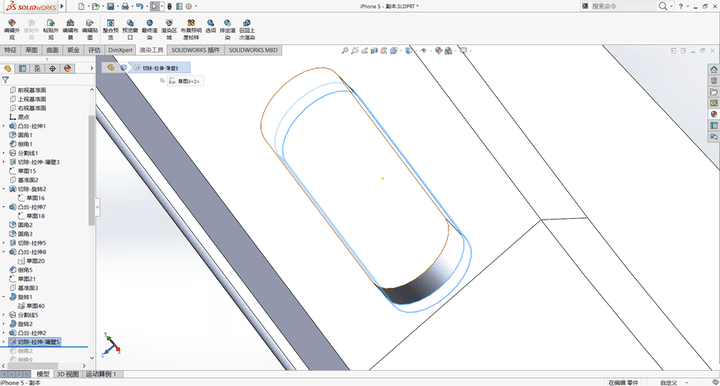Open SOLIDWORKS Options gear icon in the title bar
The height and width of the screenshot is (386, 720).
coord(189,6)
